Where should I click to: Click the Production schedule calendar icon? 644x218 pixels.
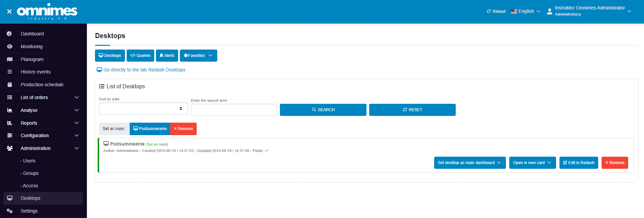coord(9,85)
